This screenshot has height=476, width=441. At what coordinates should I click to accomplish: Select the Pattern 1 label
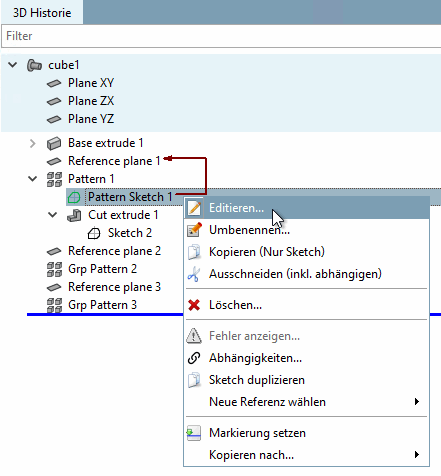[x=91, y=179]
